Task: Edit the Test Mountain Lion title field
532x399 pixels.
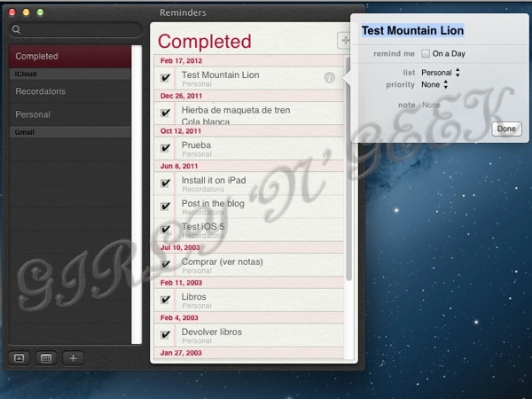Action: [412, 30]
